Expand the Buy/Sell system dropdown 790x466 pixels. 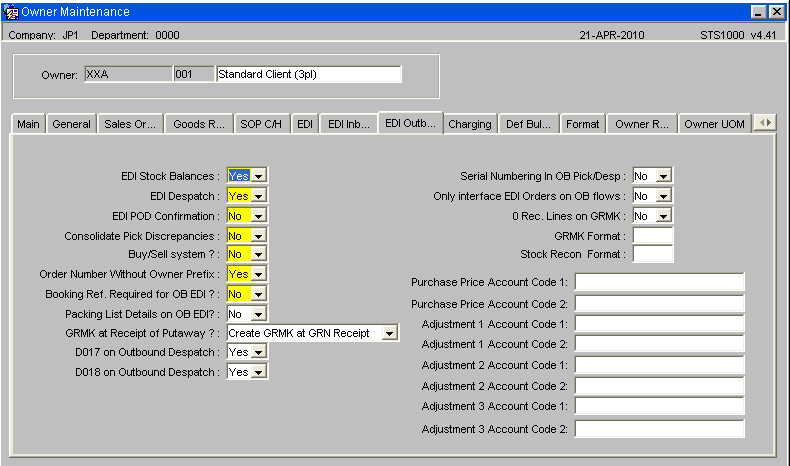point(259,254)
